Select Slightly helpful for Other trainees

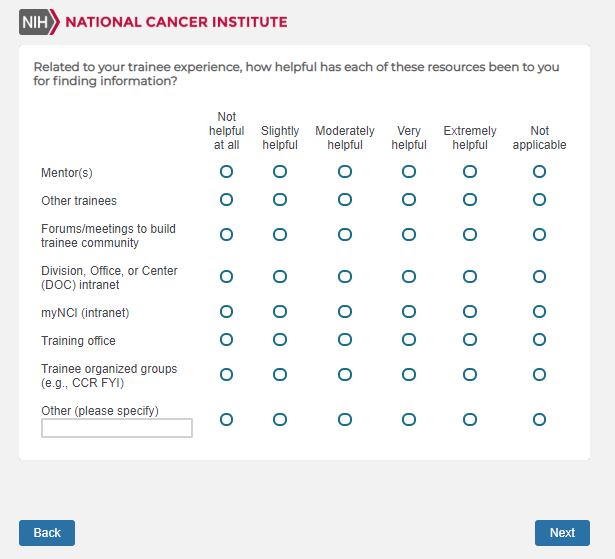point(280,200)
